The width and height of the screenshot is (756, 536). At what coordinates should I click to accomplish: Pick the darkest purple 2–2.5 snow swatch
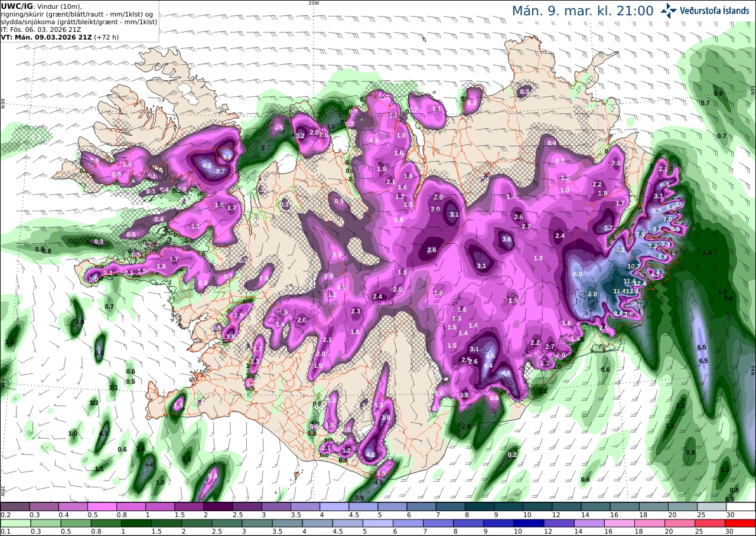coord(217,506)
